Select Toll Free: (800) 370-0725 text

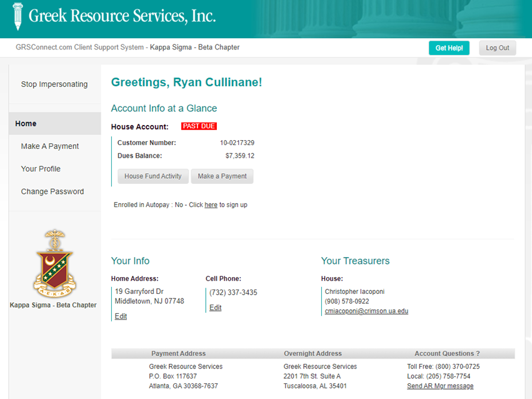[443, 366]
